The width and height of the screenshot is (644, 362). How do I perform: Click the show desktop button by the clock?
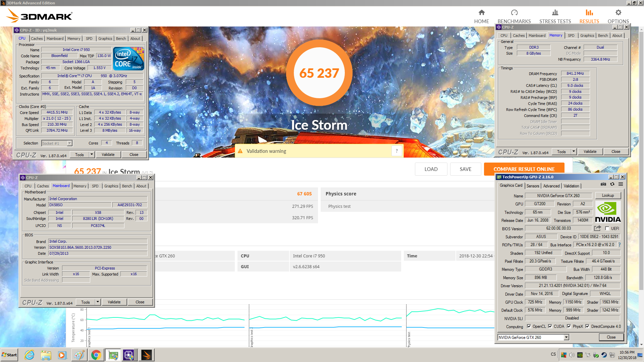click(640, 355)
